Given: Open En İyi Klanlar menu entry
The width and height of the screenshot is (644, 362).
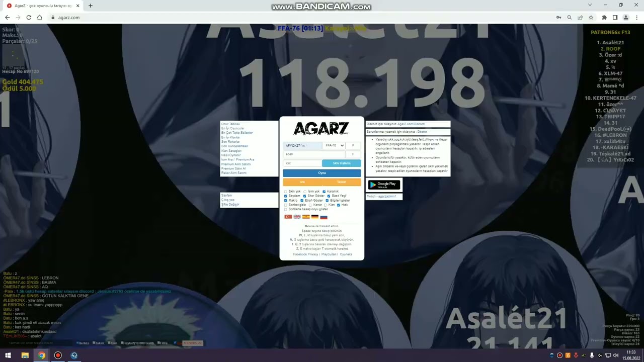Looking at the screenshot, I should pos(230,137).
